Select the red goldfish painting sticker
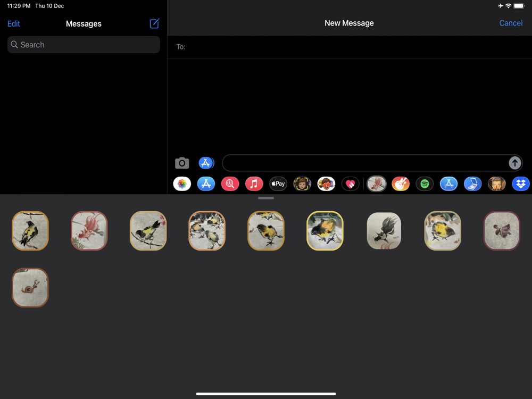 [x=89, y=231]
